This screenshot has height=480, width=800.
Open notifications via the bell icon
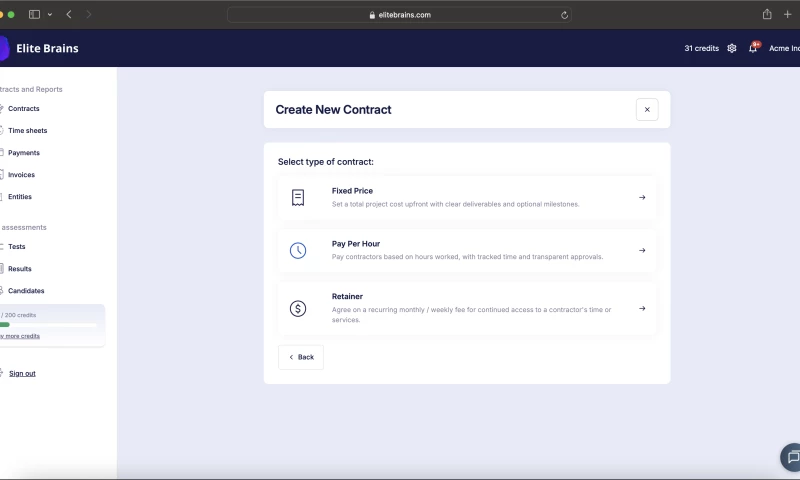point(753,48)
